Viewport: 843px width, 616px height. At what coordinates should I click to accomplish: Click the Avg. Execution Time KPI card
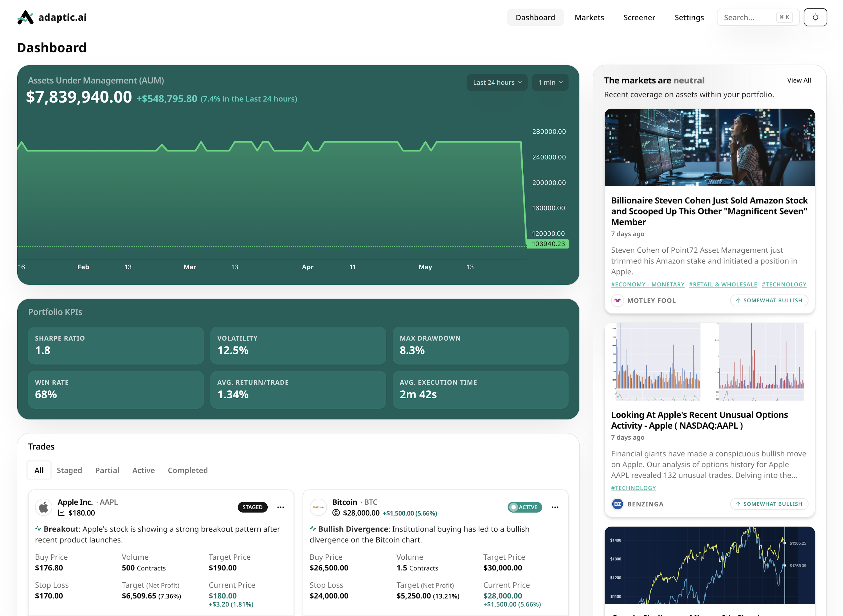pos(480,390)
